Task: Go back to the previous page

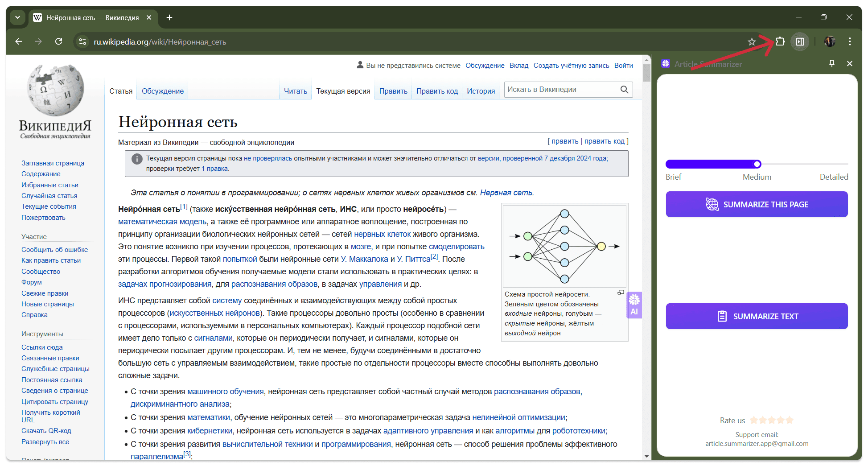Action: pos(19,41)
